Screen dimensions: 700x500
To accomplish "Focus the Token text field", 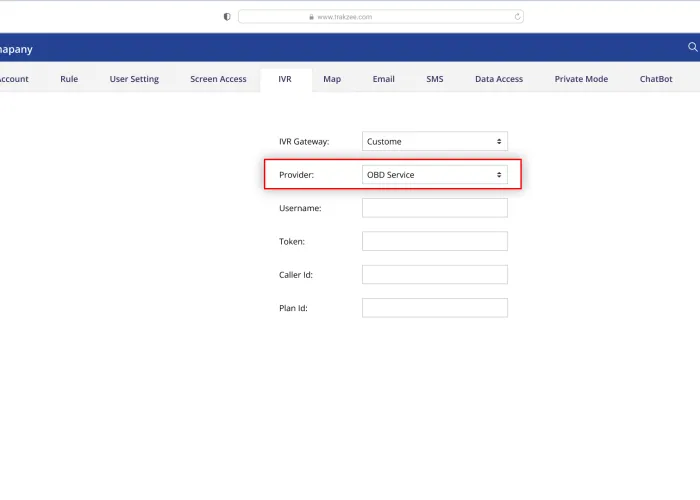I will (x=434, y=241).
